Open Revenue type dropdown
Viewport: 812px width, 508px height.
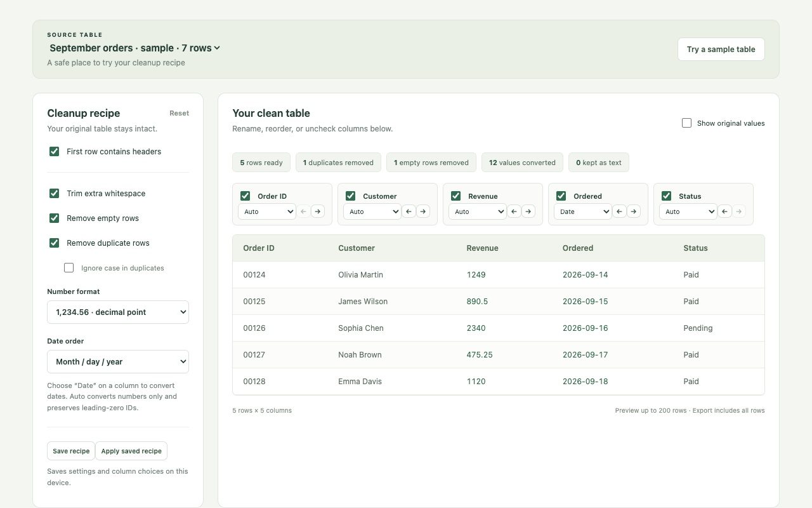coord(478,211)
